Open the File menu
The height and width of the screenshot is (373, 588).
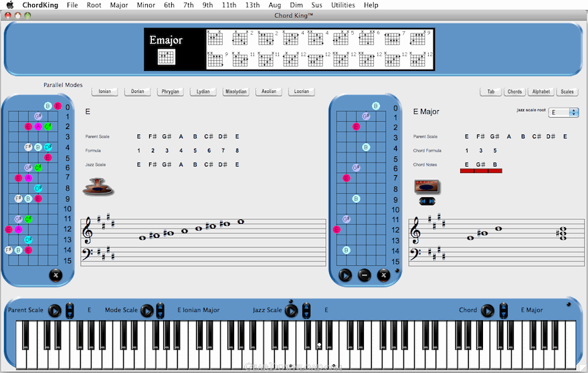click(72, 5)
